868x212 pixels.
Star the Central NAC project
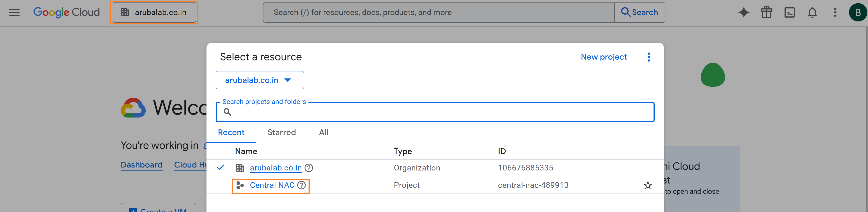point(648,186)
